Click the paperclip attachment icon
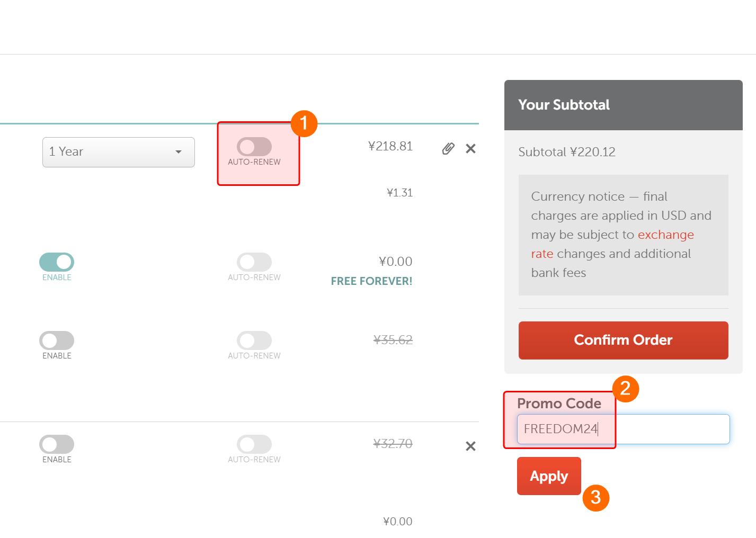This screenshot has height=538, width=756. pyautogui.click(x=448, y=149)
